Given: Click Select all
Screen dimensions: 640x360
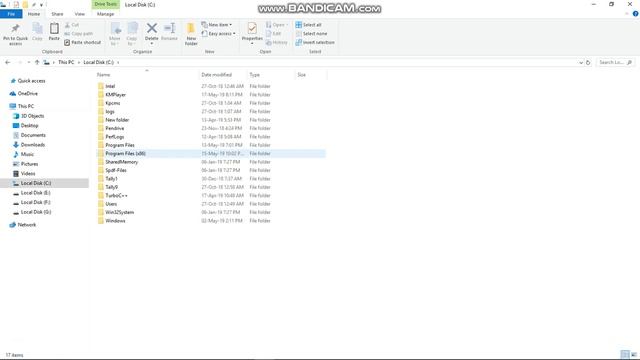Looking at the screenshot, I should (x=309, y=25).
